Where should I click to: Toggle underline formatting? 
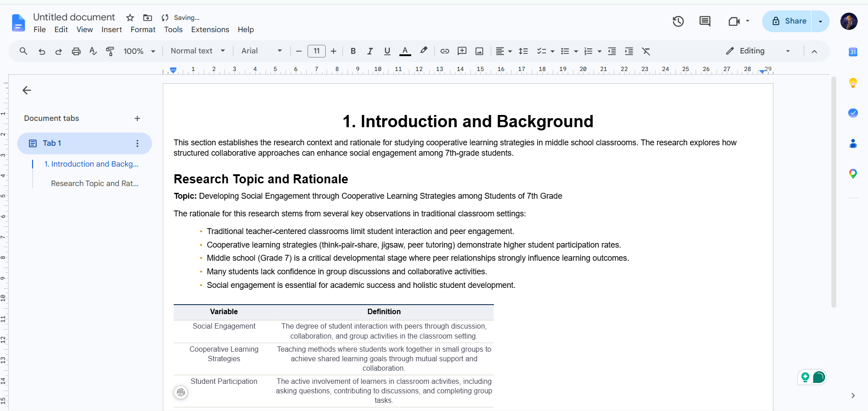(387, 51)
